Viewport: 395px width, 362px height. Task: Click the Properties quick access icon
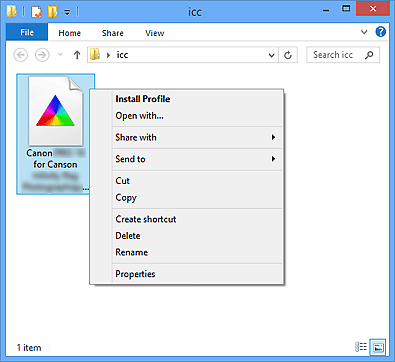[x=37, y=12]
